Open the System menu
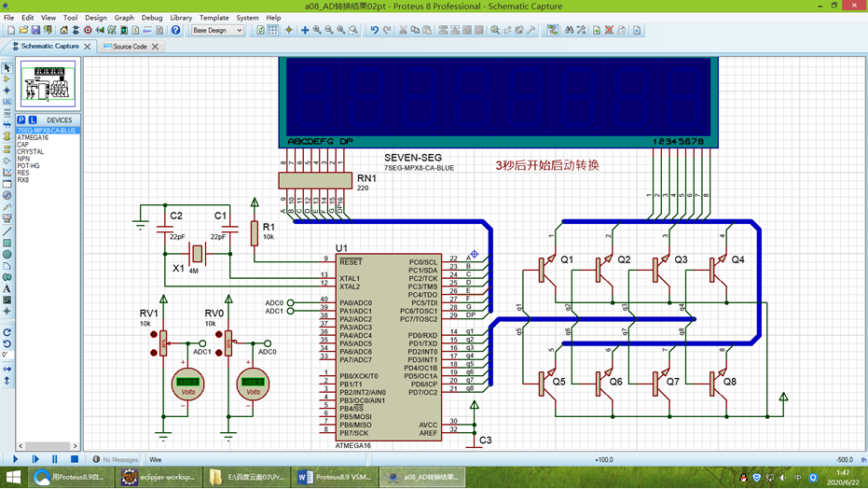The height and width of the screenshot is (489, 868). coord(247,18)
